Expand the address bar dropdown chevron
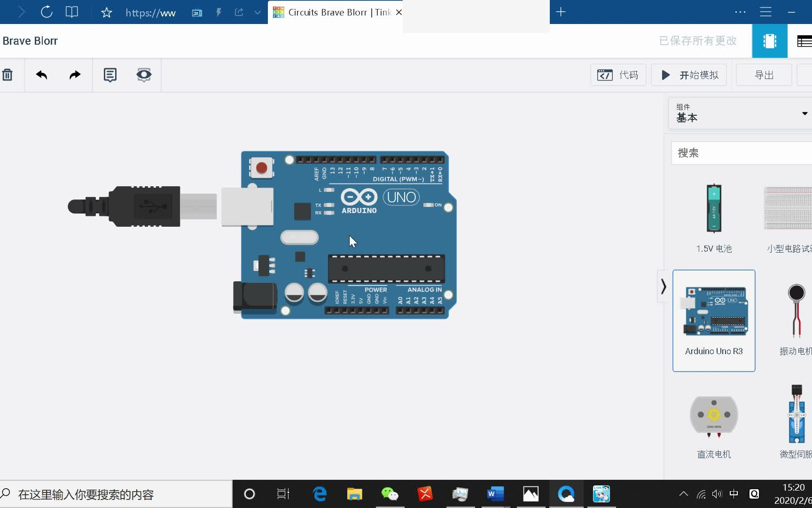 click(257, 13)
